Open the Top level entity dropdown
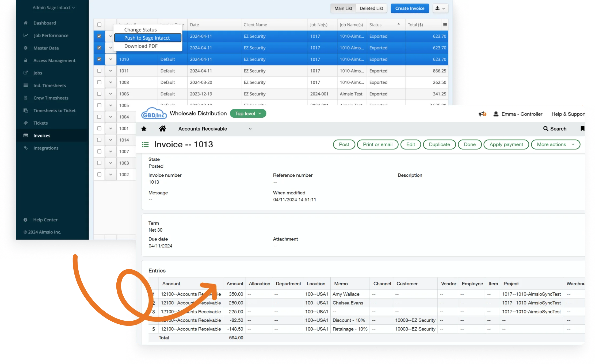 coord(248,113)
